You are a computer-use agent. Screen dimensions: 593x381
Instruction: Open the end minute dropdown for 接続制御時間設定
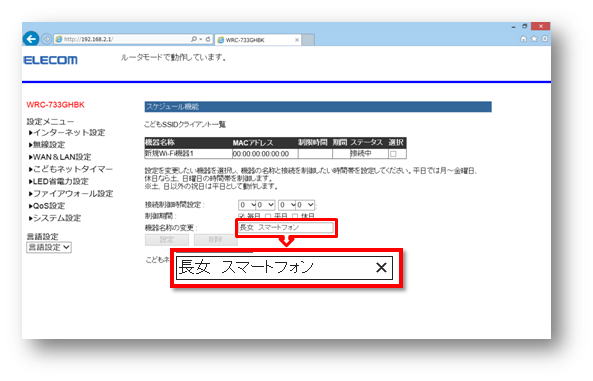click(x=306, y=205)
